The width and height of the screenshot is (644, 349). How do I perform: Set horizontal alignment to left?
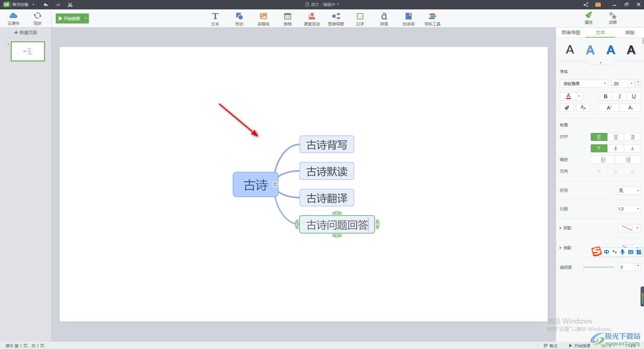pyautogui.click(x=599, y=137)
